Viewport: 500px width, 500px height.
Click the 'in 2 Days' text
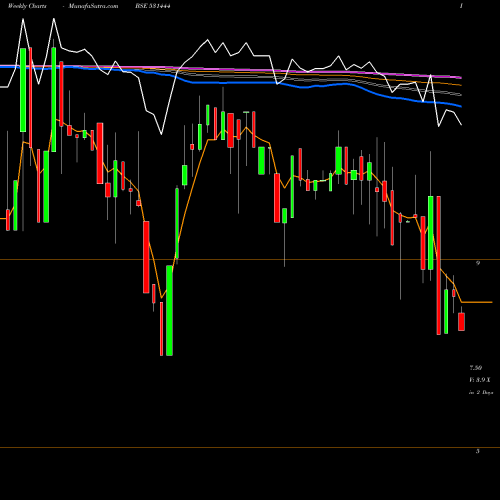[x=481, y=393]
